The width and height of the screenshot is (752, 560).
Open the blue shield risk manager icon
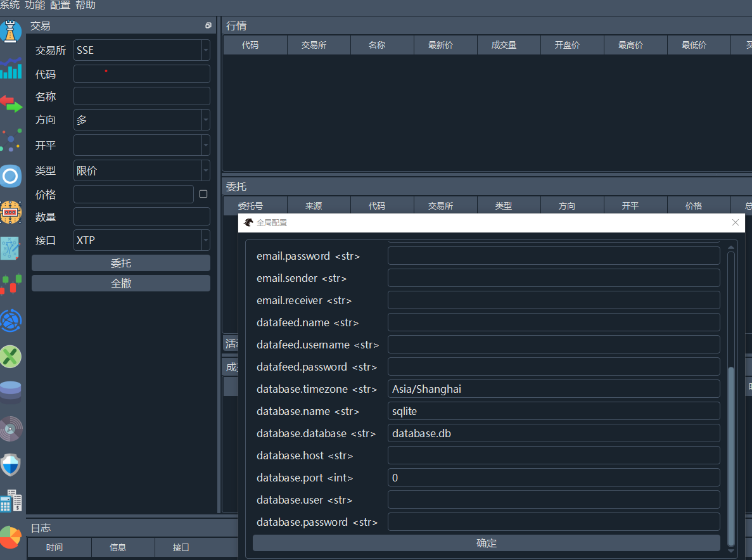pyautogui.click(x=11, y=465)
